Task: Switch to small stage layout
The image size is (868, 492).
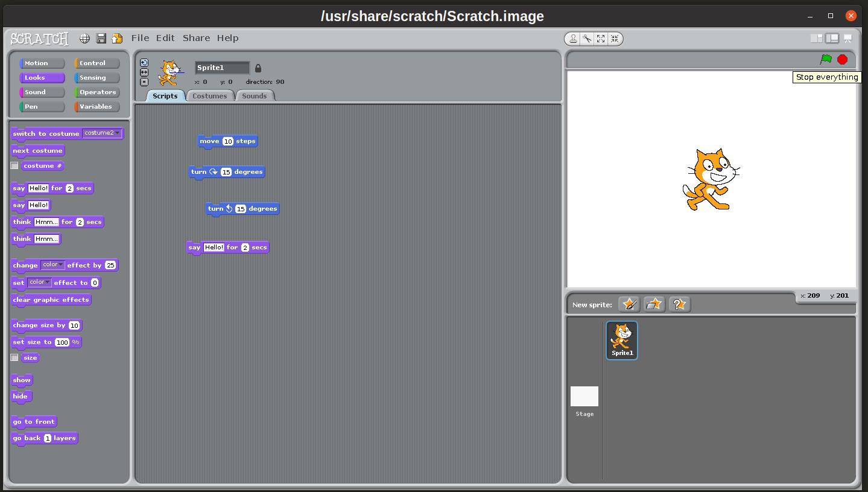Action: point(816,38)
